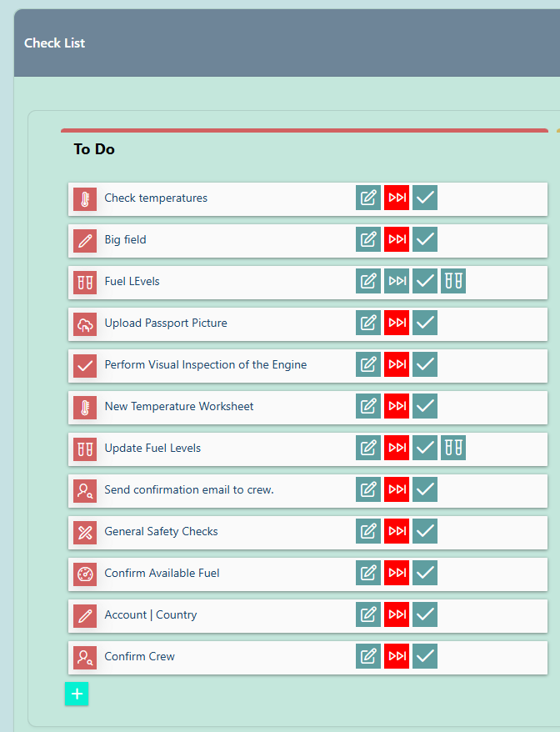Click the crossed tools icon for General Safety Checks
Screen dimensions: 560x732
(x=85, y=532)
